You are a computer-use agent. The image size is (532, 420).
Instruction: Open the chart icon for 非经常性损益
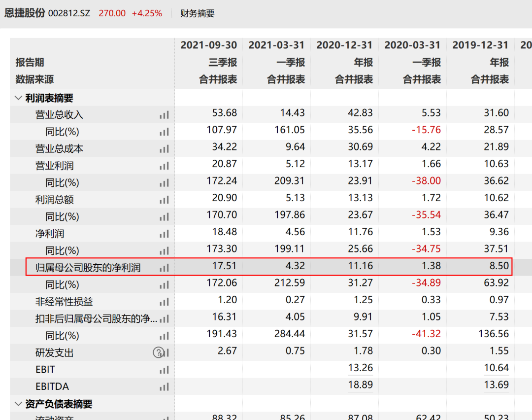164,302
